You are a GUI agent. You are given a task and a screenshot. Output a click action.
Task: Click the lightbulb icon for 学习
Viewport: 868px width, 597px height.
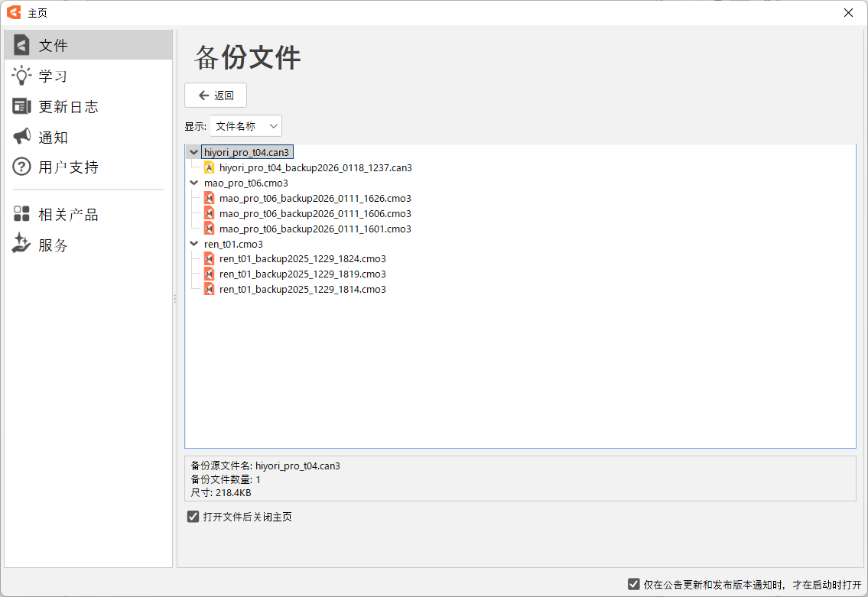[21, 76]
